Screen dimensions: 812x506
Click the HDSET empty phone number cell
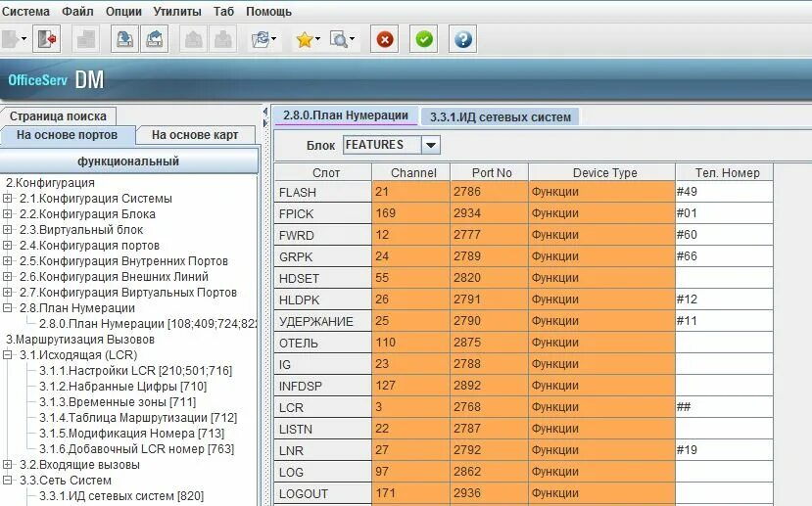(x=725, y=278)
